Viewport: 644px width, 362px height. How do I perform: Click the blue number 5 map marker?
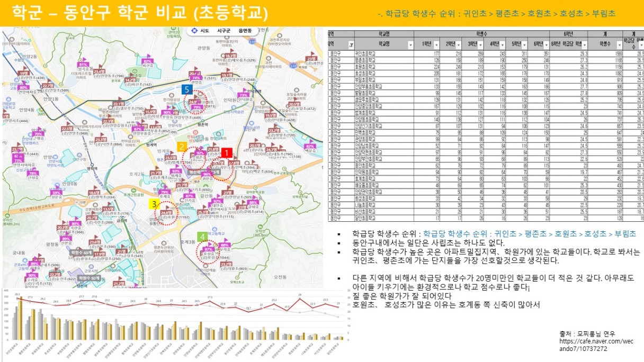[186, 89]
